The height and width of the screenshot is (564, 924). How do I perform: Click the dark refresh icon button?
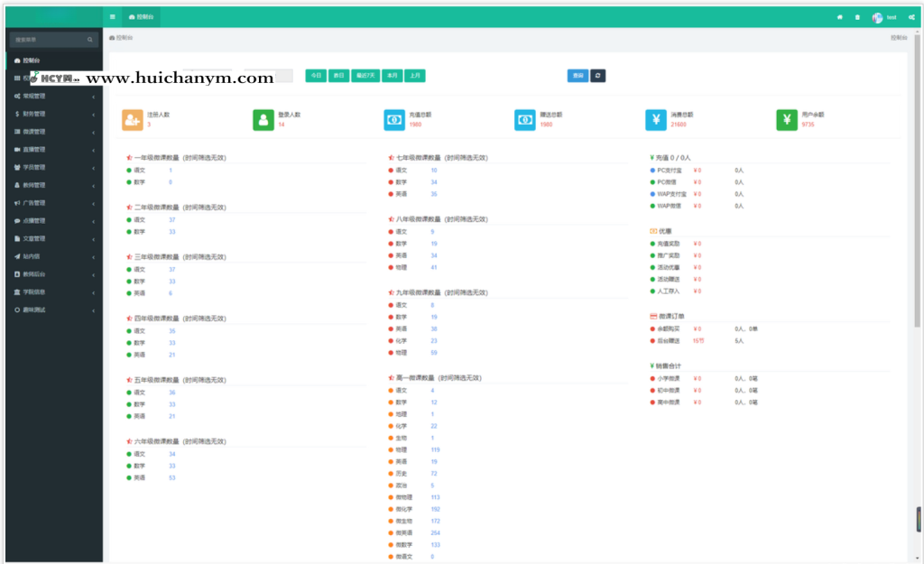click(597, 76)
